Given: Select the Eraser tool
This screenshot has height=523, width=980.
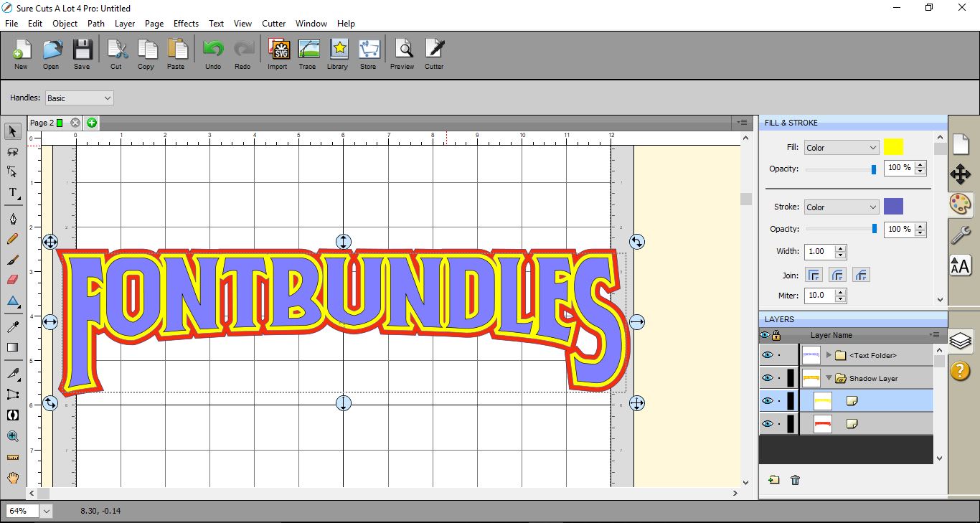Looking at the screenshot, I should pos(13,279).
